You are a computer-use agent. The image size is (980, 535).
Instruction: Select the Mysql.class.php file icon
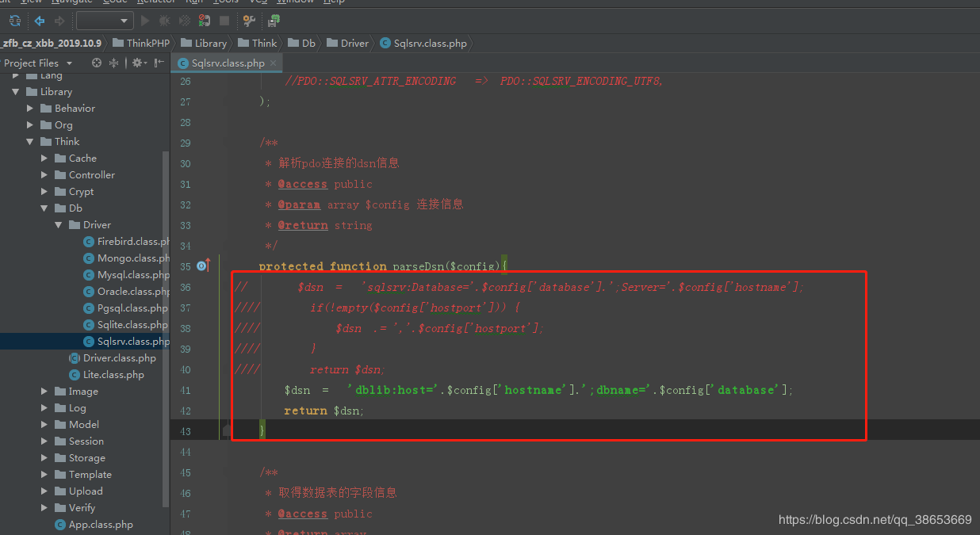pos(90,275)
